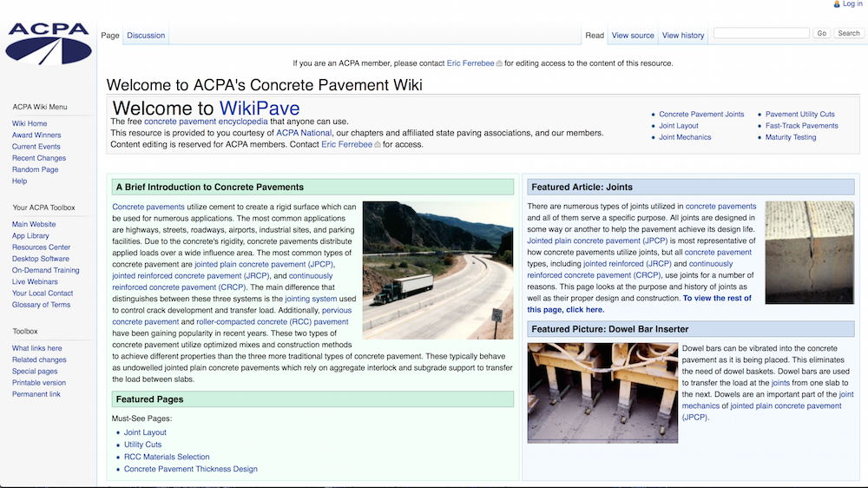Screen dimensions: 868x488
Task: Click the user icon beside Log in
Action: coord(837,4)
